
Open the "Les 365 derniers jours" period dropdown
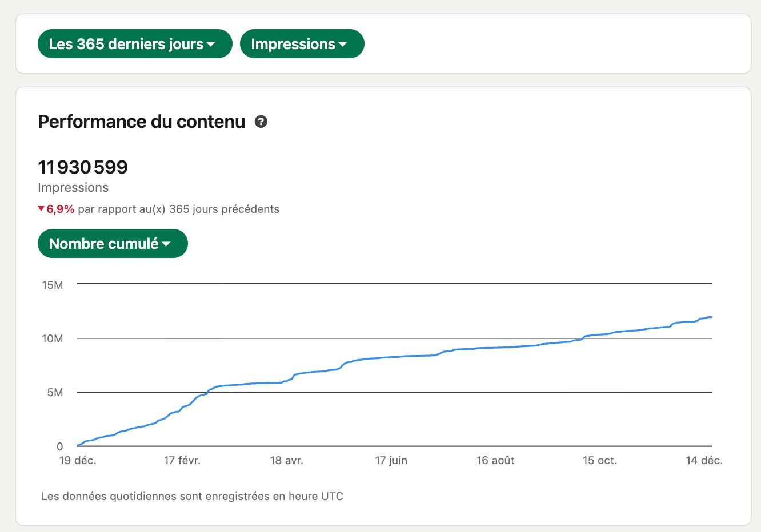(135, 44)
